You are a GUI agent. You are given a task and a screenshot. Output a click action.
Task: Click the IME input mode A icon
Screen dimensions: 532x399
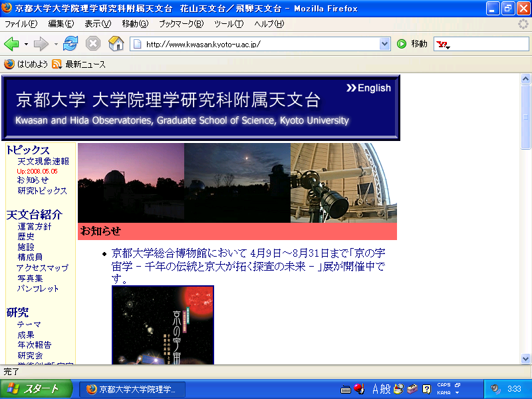click(x=375, y=389)
